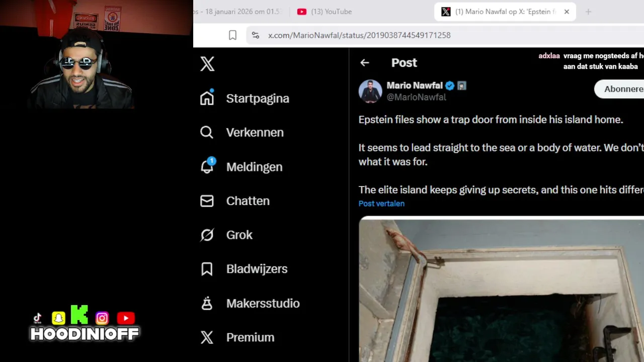Select Makersstudio label in sidebar
This screenshot has width=644, height=362.
tap(263, 304)
